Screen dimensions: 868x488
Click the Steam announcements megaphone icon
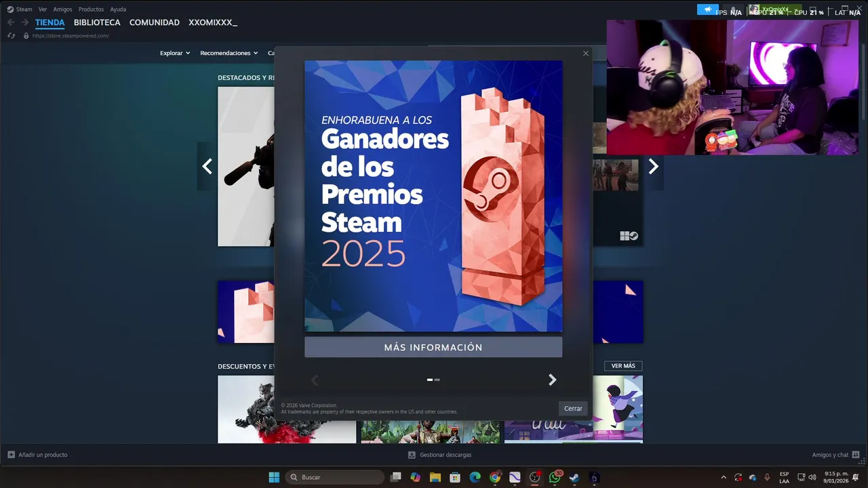point(707,9)
